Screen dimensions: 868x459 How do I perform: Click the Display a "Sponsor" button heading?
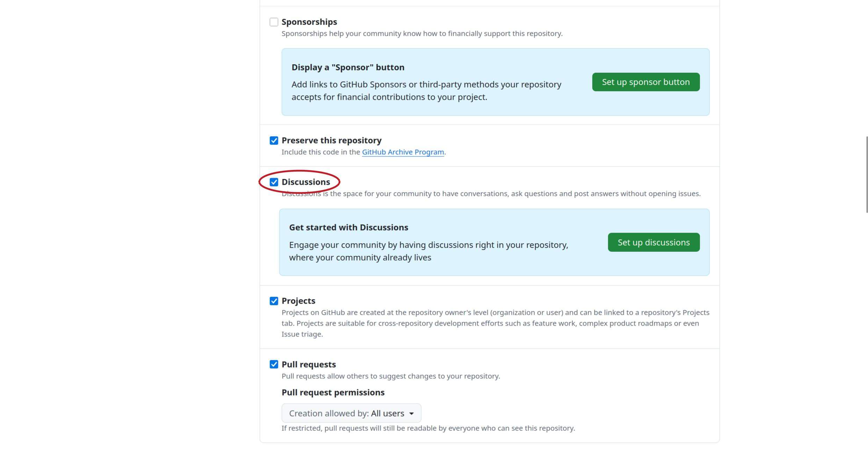348,67
